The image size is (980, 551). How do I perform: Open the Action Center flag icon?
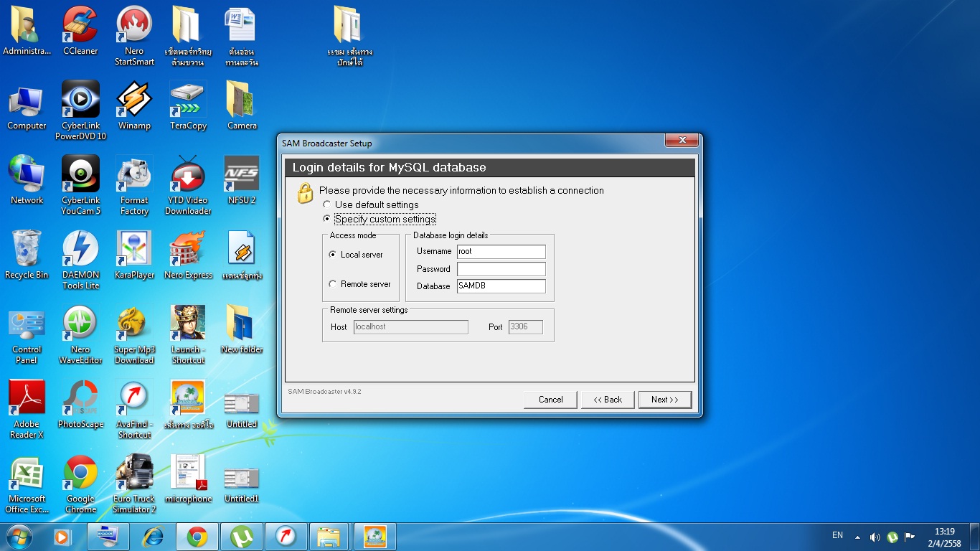click(910, 537)
